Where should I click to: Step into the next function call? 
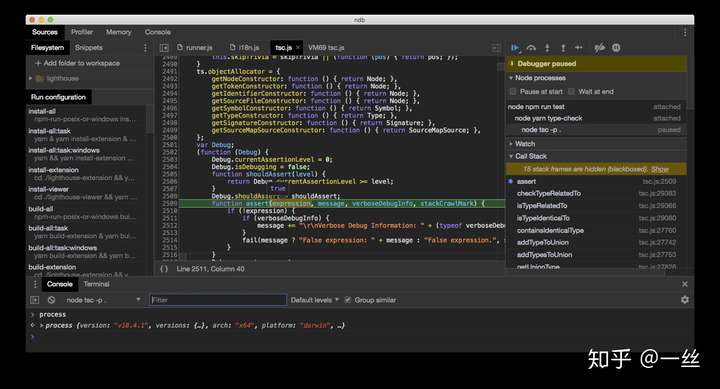547,47
